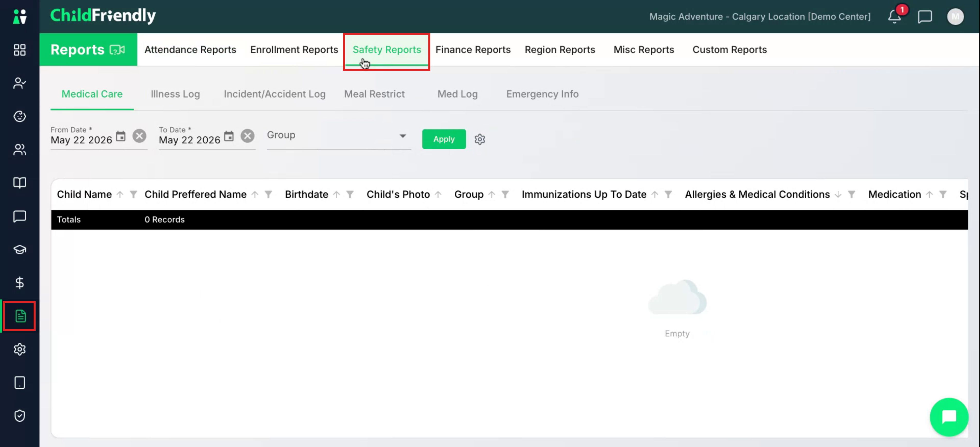Clear the From Date value
The width and height of the screenshot is (980, 447).
pyautogui.click(x=140, y=136)
